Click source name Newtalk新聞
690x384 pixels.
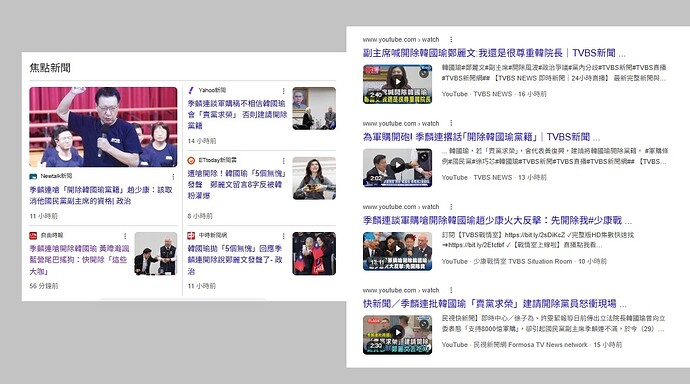pos(56,176)
